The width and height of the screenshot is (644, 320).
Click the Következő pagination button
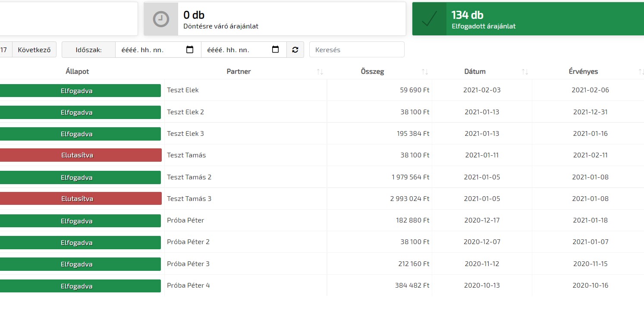click(x=34, y=50)
